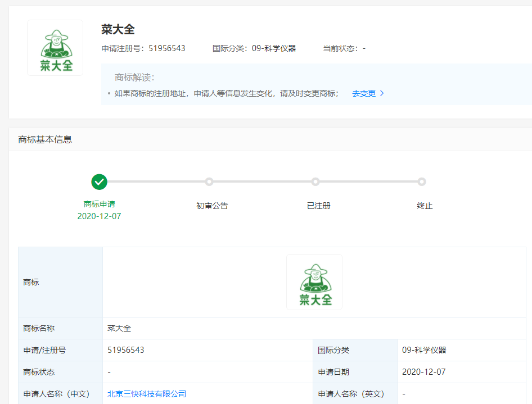Click the 商标名称 table value 菜大全
The width and height of the screenshot is (532, 404).
coord(119,328)
